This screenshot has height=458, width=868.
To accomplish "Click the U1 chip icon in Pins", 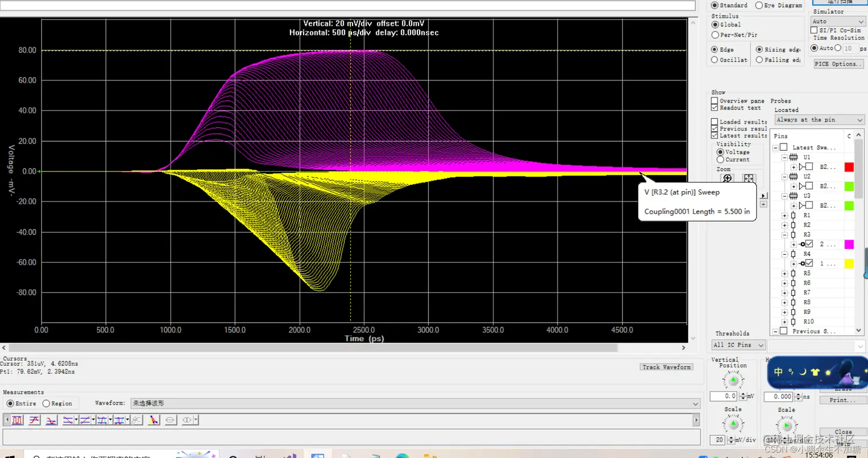I will (794, 157).
